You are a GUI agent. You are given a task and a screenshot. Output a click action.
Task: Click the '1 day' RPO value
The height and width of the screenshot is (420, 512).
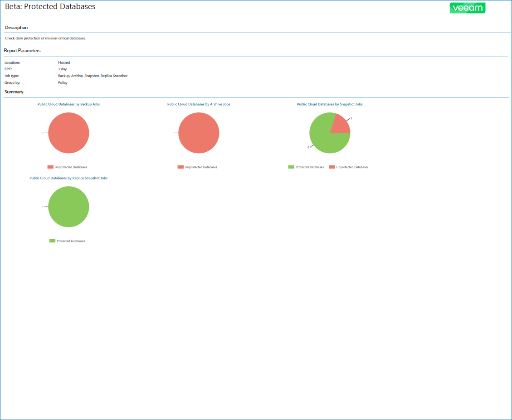click(63, 69)
